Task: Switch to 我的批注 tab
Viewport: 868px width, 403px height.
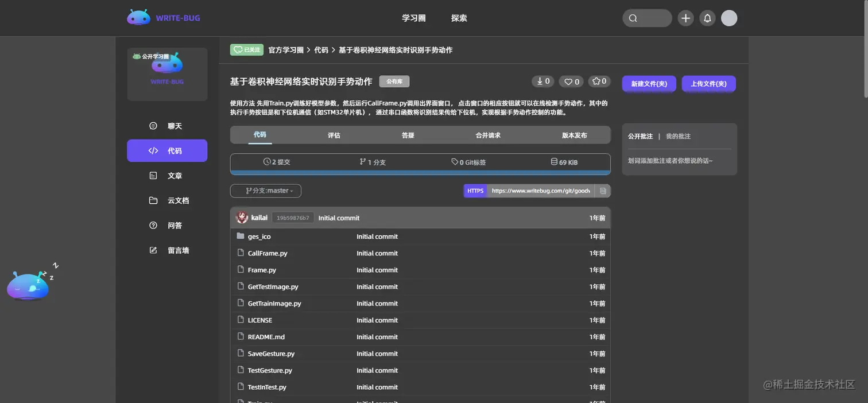Action: 678,136
